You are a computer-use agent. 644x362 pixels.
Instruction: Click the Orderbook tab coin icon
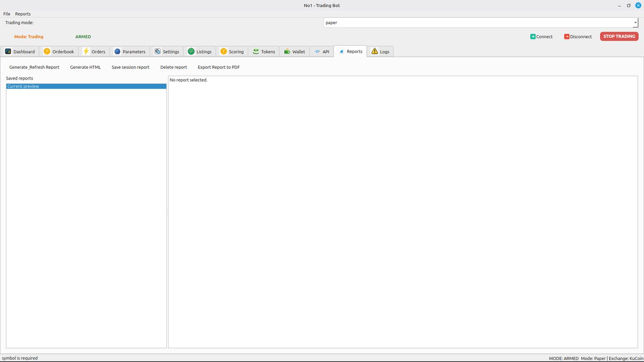[x=47, y=51]
